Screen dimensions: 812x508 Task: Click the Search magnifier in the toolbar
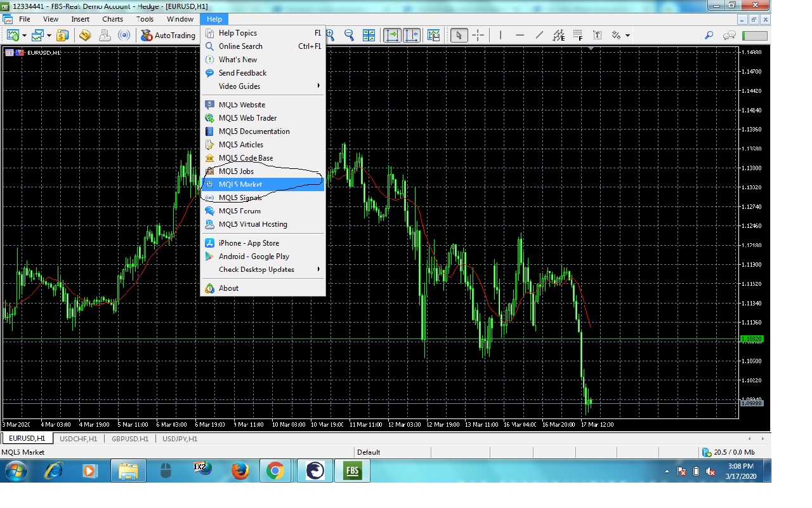(x=709, y=36)
